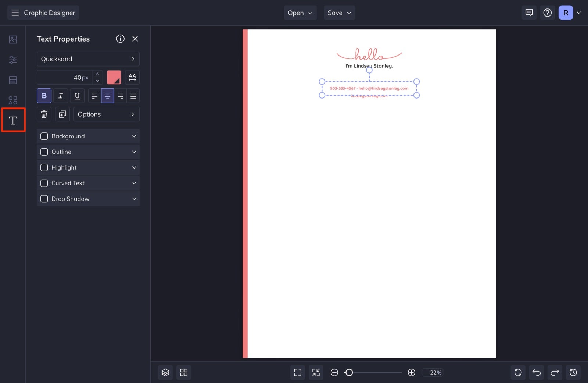Enable the Drop Shadow text effect
Viewport: 588px width, 383px height.
tap(44, 199)
